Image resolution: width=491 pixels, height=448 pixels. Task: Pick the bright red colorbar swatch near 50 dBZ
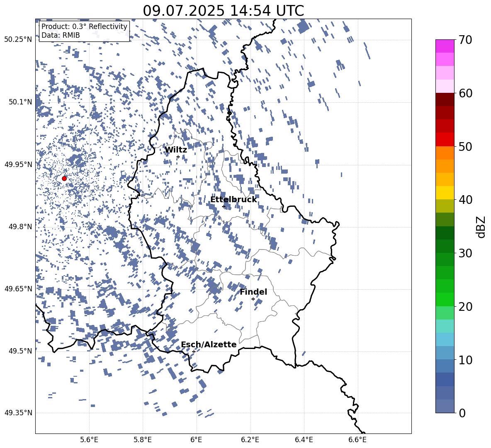445,140
